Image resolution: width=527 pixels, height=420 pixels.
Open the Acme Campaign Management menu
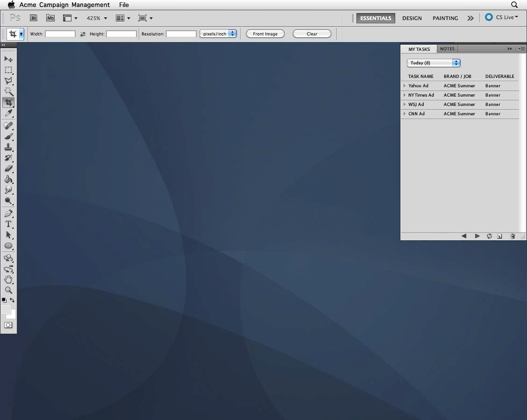click(x=64, y=5)
